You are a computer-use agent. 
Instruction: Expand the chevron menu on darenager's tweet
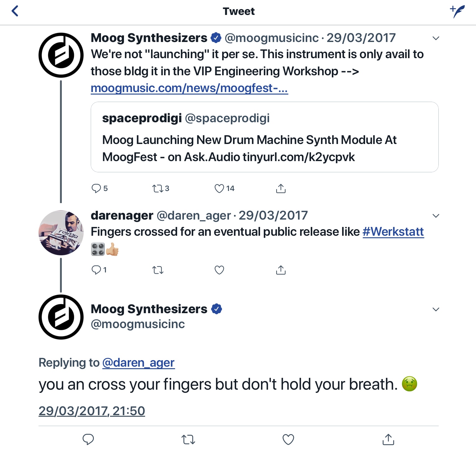436,216
